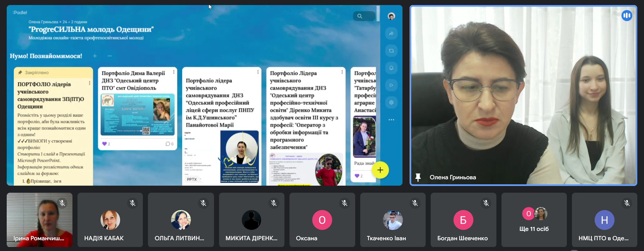The height and width of the screenshot is (251, 644).
Task: Click the Padlet remake icon
Action: pos(391,51)
